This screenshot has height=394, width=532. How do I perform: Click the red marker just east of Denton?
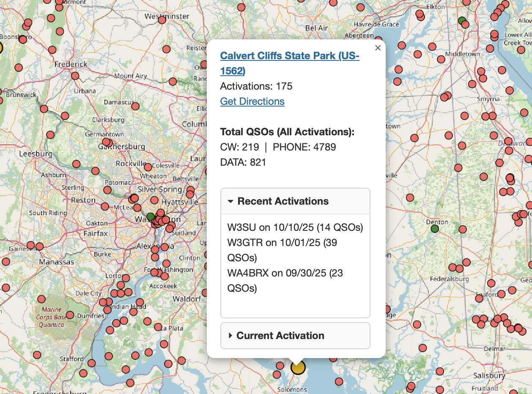462,230
